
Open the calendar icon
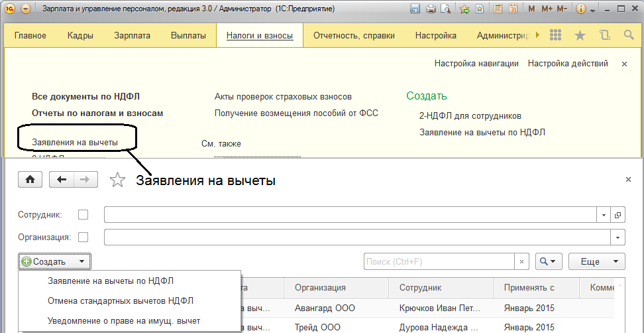click(x=513, y=9)
